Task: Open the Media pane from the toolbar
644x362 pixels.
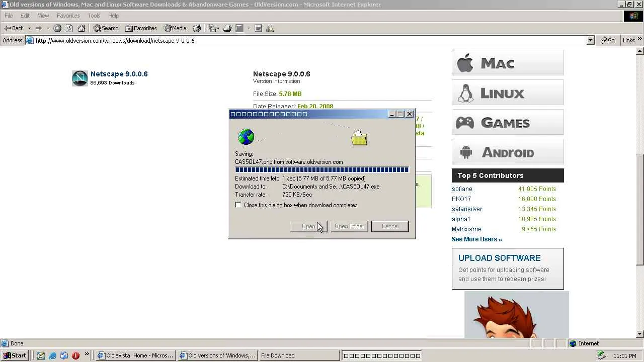Action: [x=175, y=28]
